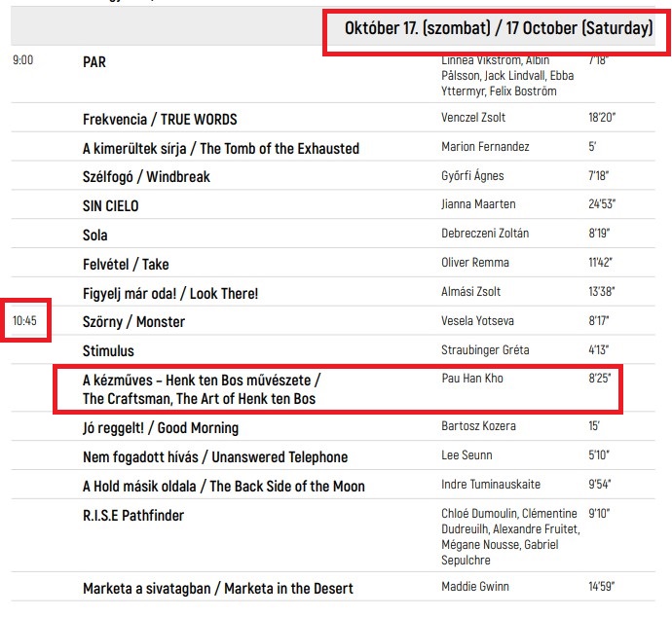Open the Sola film entry
The image size is (672, 617).
tap(95, 236)
